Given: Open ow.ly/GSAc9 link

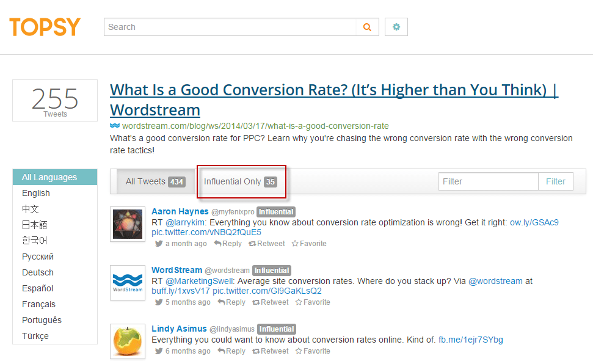Looking at the screenshot, I should click(x=534, y=222).
